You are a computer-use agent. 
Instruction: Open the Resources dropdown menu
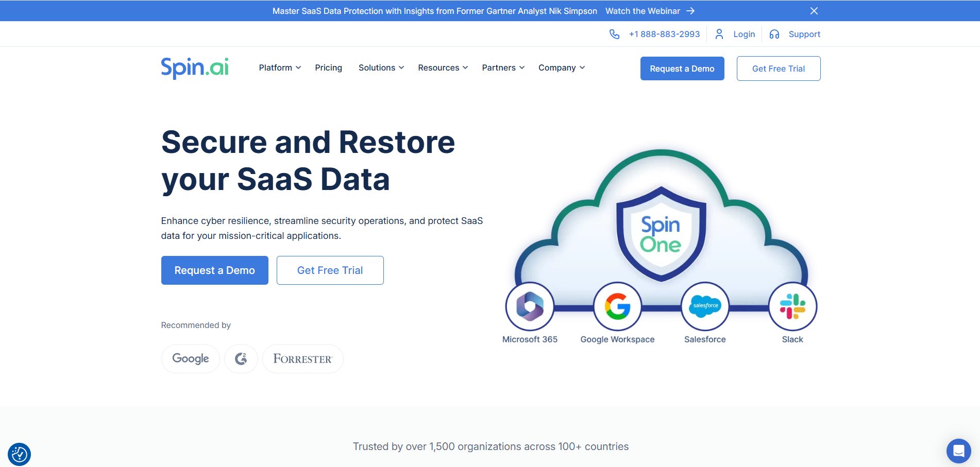[x=443, y=68]
